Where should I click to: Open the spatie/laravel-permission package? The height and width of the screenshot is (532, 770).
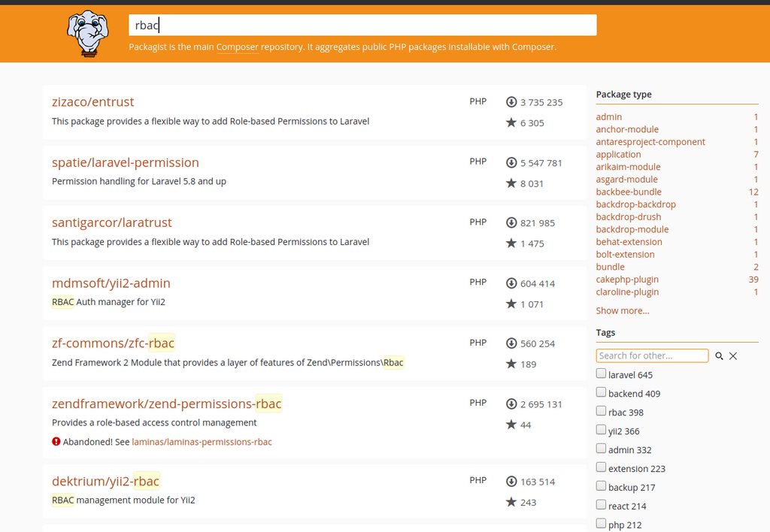pos(126,162)
